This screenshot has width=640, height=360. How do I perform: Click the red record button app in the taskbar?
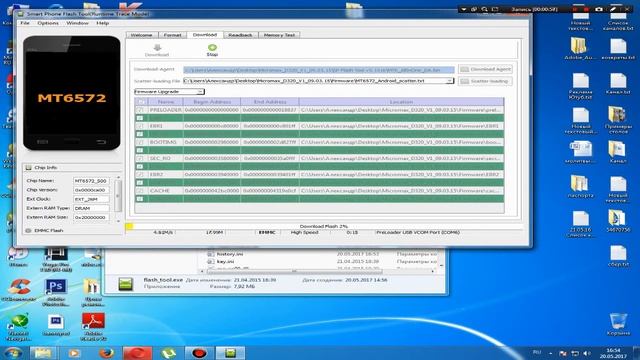(x=199, y=353)
